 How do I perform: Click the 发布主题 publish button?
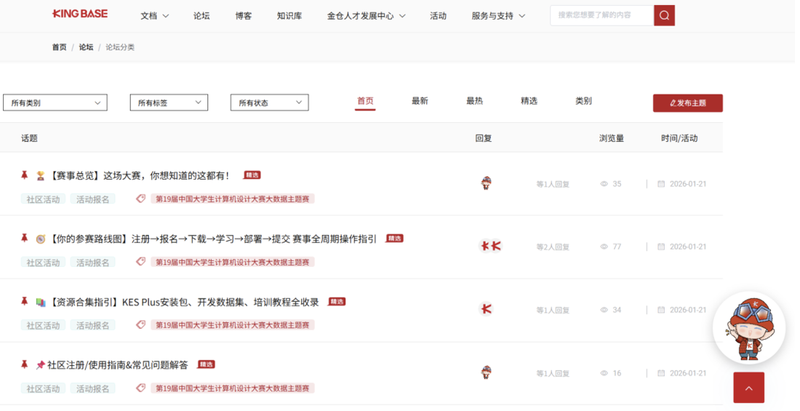click(687, 103)
